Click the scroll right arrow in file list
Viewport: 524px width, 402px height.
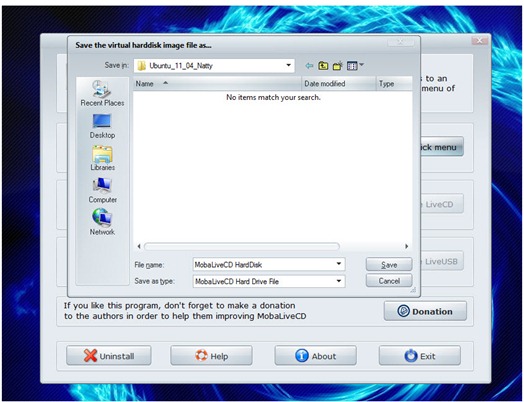406,247
